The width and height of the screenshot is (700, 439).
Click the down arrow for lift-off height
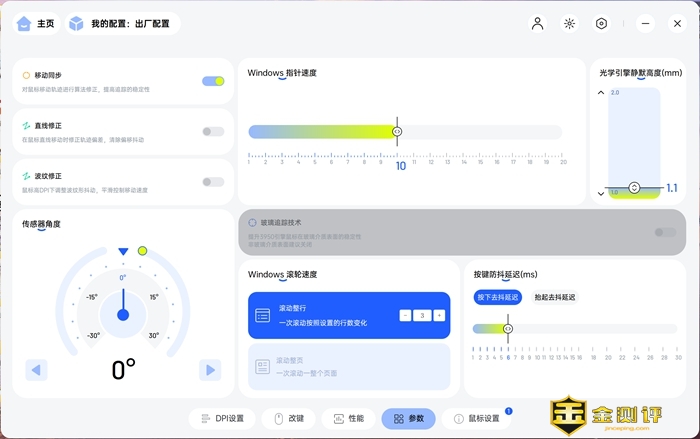pos(601,192)
